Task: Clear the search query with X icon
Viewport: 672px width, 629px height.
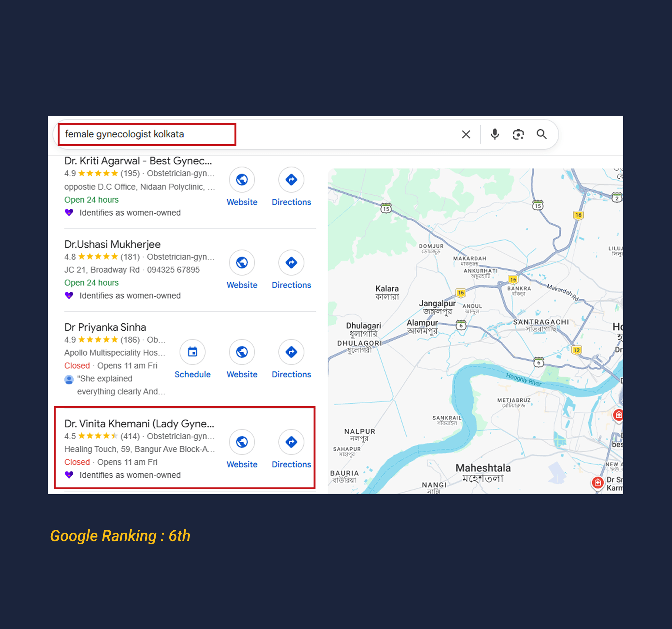Action: [x=466, y=134]
